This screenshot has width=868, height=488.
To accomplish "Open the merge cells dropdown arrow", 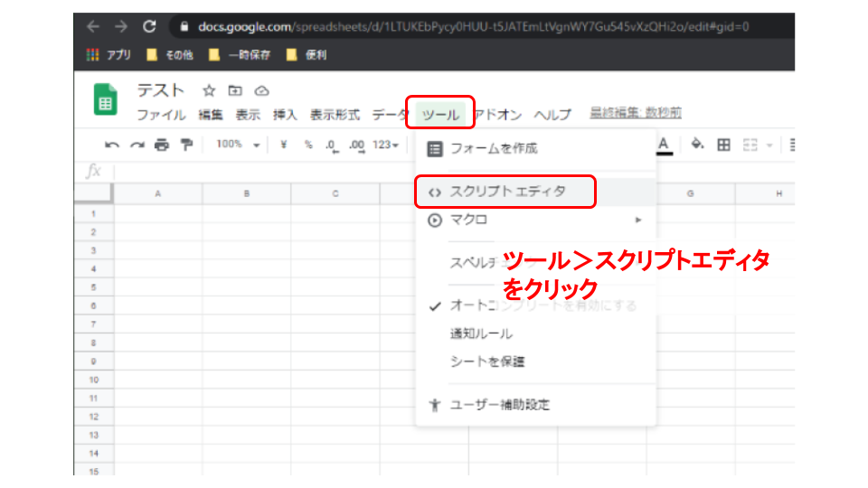I will [x=769, y=145].
